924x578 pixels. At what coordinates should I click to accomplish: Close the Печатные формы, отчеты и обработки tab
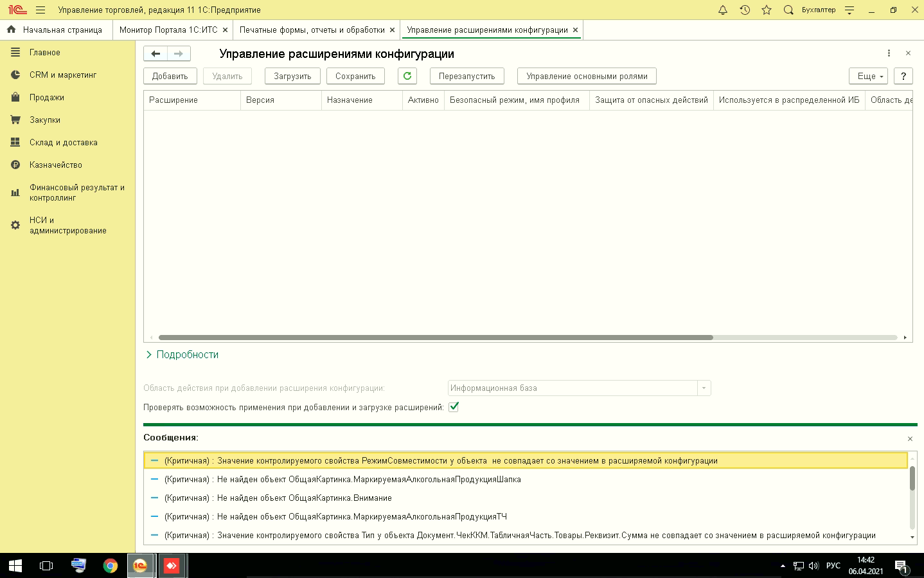click(x=392, y=30)
